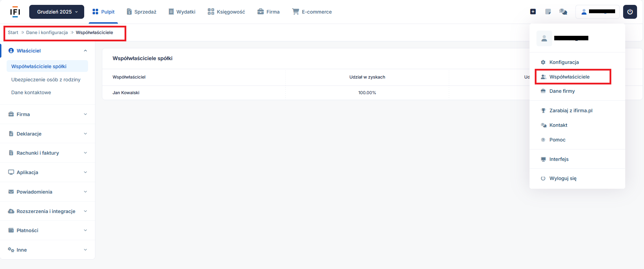
Task: Open Dane i konfiguracja breadcrumb link
Action: (47, 32)
